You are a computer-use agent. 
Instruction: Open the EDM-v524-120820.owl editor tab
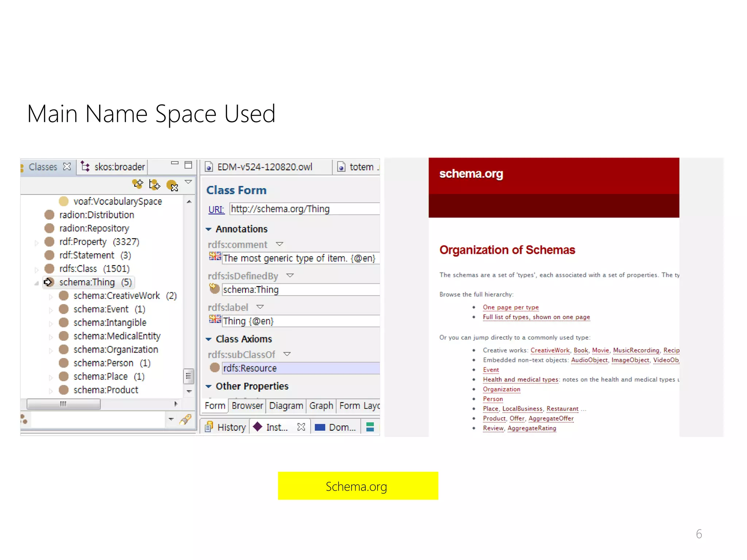pyautogui.click(x=265, y=167)
